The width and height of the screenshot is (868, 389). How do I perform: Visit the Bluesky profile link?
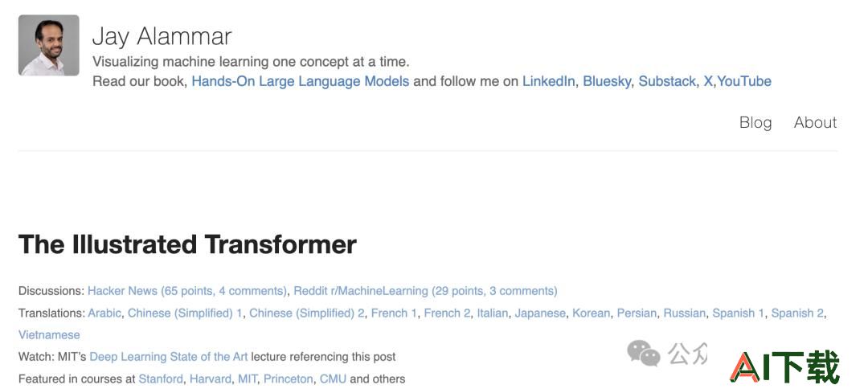607,81
